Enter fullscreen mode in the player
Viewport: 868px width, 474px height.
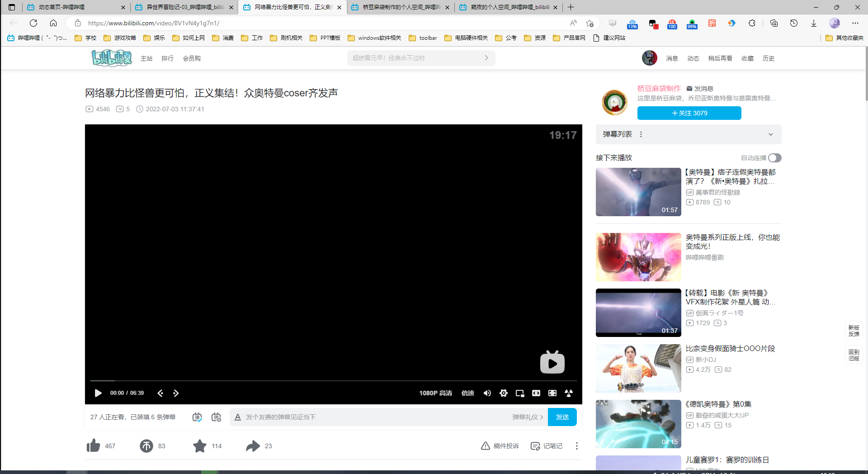(552, 393)
